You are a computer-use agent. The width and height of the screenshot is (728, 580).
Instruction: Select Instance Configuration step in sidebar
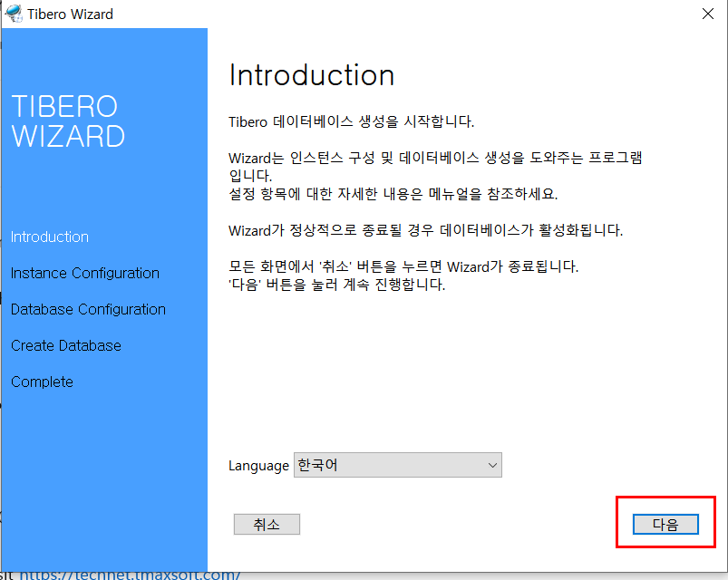[x=85, y=273]
